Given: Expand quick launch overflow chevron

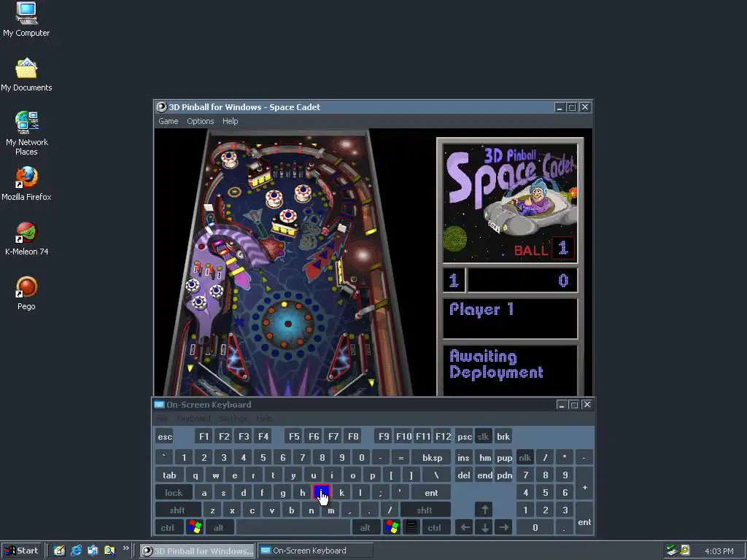Looking at the screenshot, I should point(125,548).
